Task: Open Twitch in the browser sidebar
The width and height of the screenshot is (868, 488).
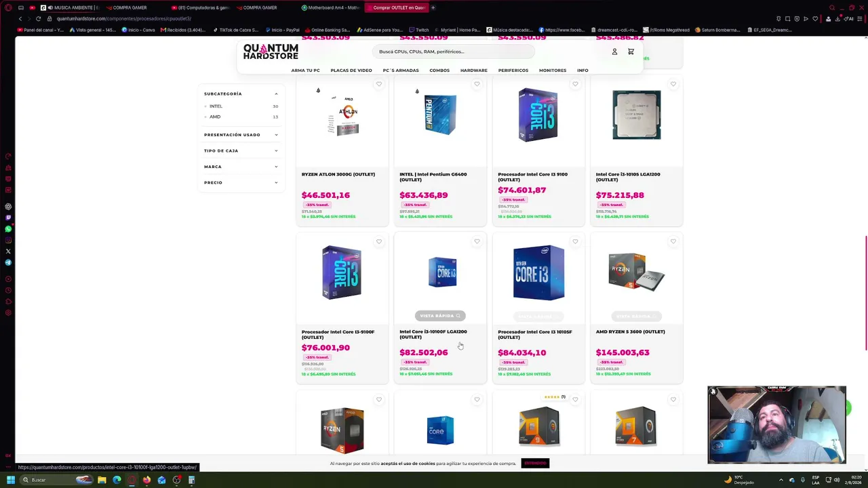Action: point(8,218)
